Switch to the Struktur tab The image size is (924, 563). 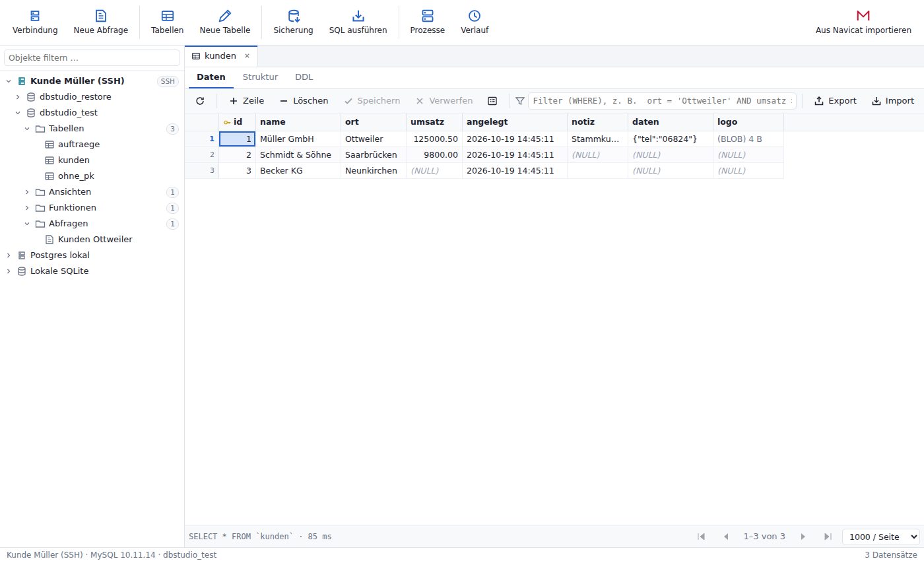[x=260, y=77]
